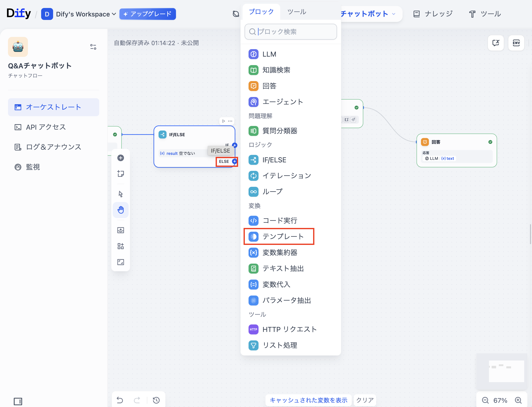
Task: Toggle maximize canvas icon
Action: click(x=121, y=262)
